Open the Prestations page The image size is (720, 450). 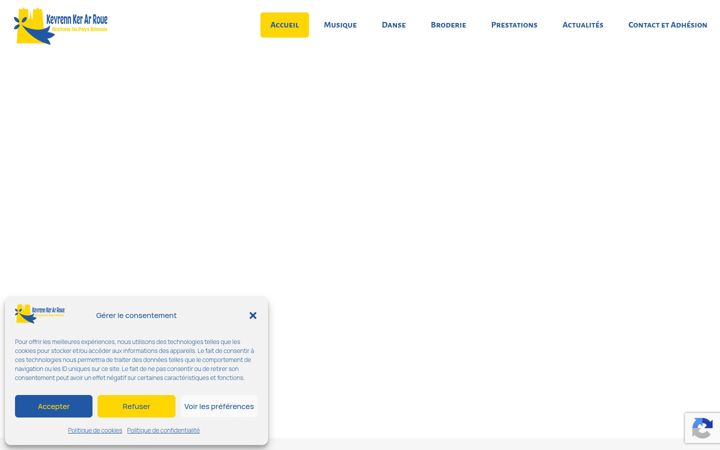click(x=514, y=25)
